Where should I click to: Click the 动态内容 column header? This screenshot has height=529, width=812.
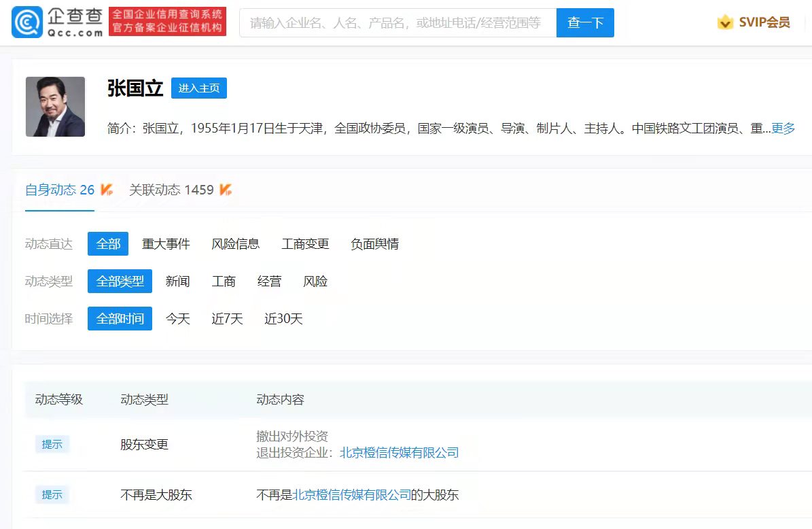(280, 400)
